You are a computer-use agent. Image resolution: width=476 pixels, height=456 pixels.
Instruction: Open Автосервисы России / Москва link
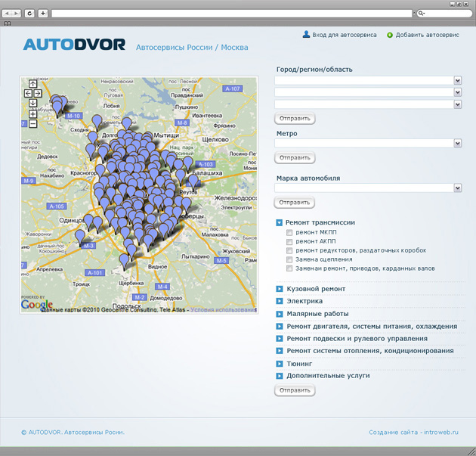(x=192, y=48)
